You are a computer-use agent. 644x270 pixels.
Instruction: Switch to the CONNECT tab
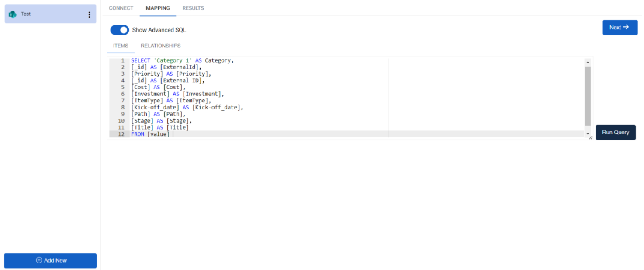point(121,8)
